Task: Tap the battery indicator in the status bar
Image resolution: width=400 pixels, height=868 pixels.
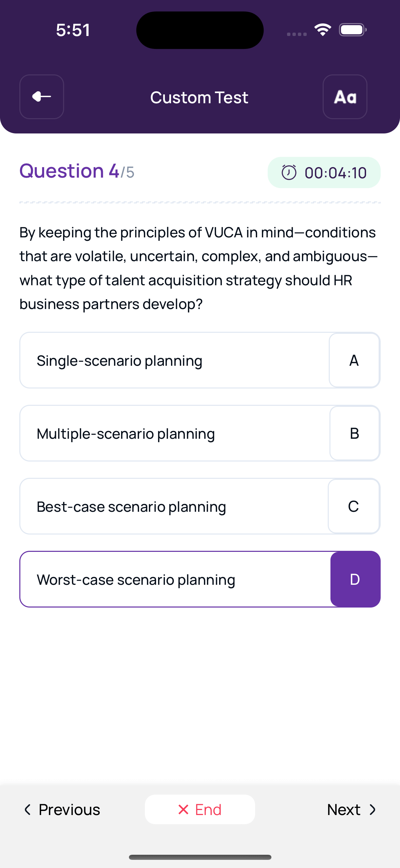Action: [352, 30]
